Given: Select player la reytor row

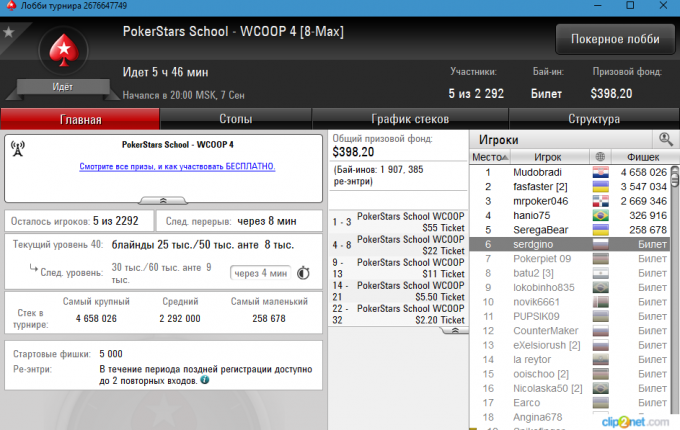Looking at the screenshot, I should [x=570, y=359].
